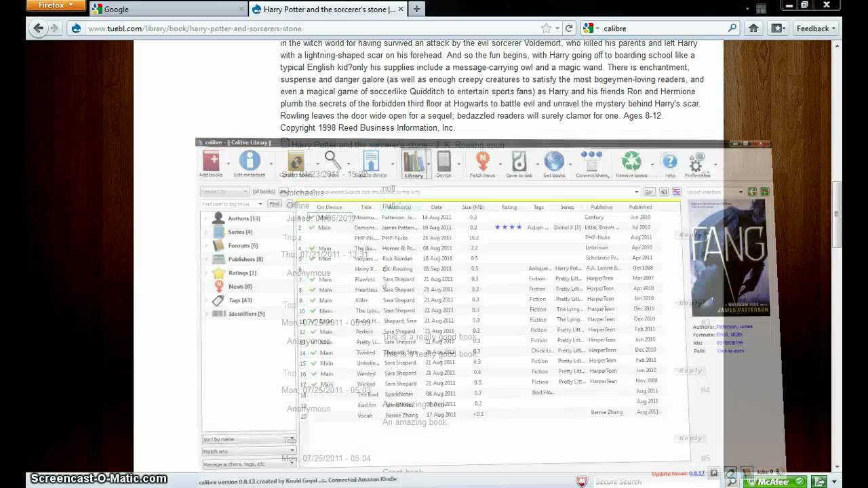Screen dimensions: 868x488
Task: Sort calibre list by Publisher column header
Action: pos(601,207)
